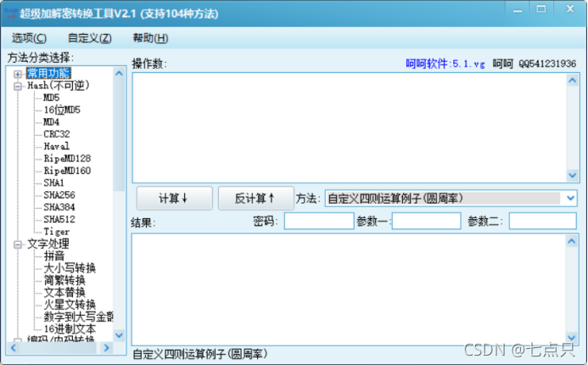The width and height of the screenshot is (588, 365).
Task: Open the 方法 dropdown list
Action: pyautogui.click(x=570, y=198)
